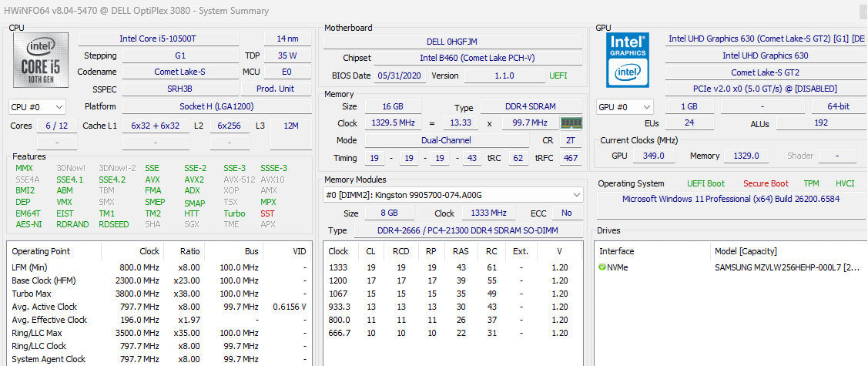Click the System Agent Clock row
868x366 pixels.
tap(159, 359)
